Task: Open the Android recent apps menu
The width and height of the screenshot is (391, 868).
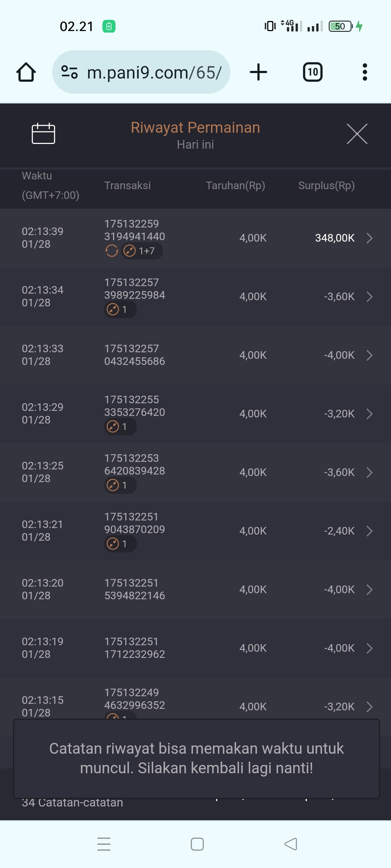Action: click(104, 844)
